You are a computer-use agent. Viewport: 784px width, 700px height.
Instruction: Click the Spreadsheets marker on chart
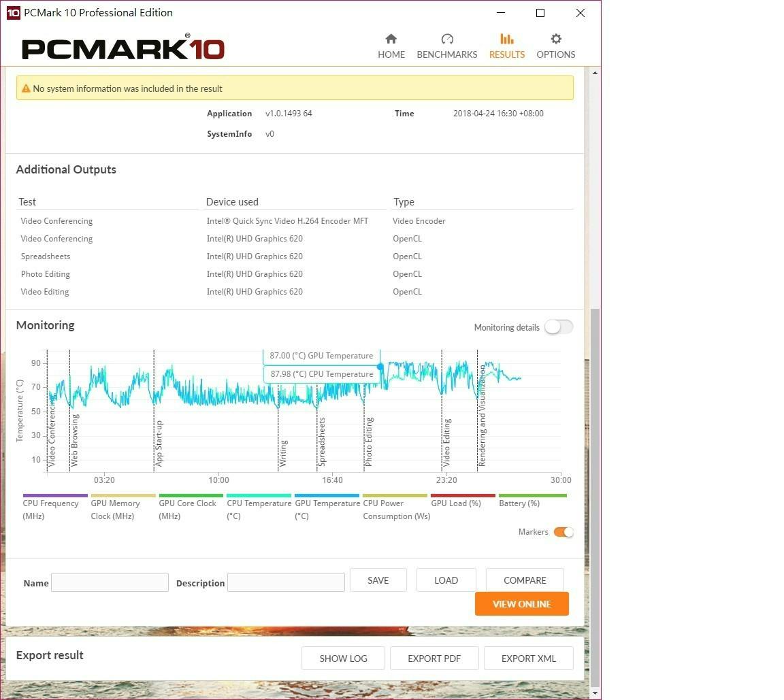click(321, 442)
